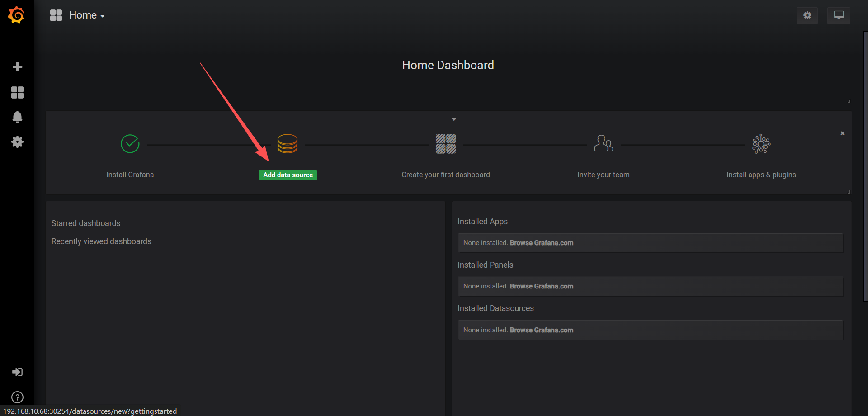
Task: Open Create your first dashboard step
Action: (x=446, y=175)
